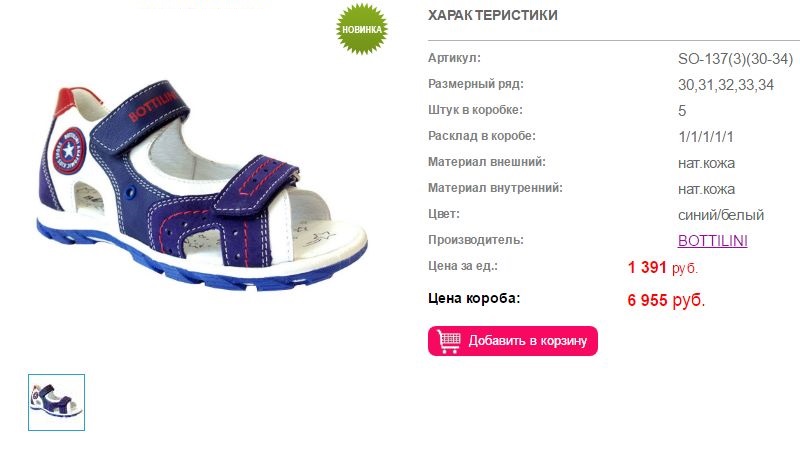Click the Размерный ряд label
The width and height of the screenshot is (800, 461).
(476, 84)
